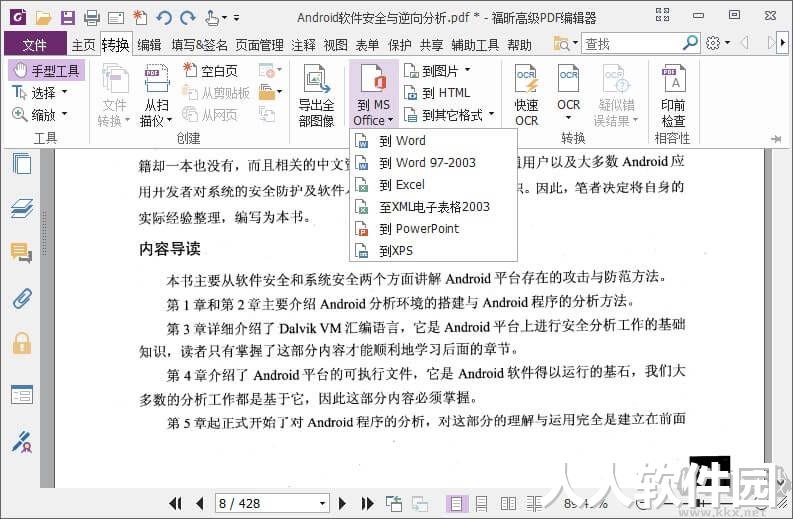This screenshot has width=793, height=519.
Task: Open the File (文件) menu
Action: [x=35, y=45]
